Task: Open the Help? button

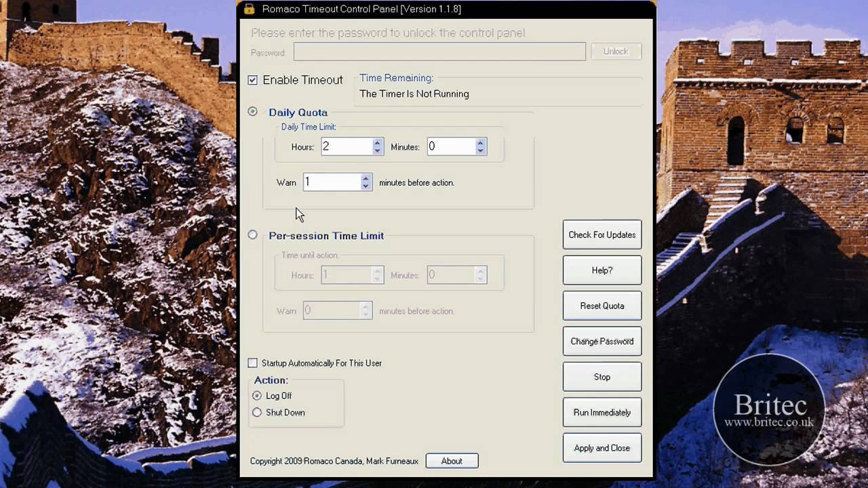Action: tap(602, 270)
